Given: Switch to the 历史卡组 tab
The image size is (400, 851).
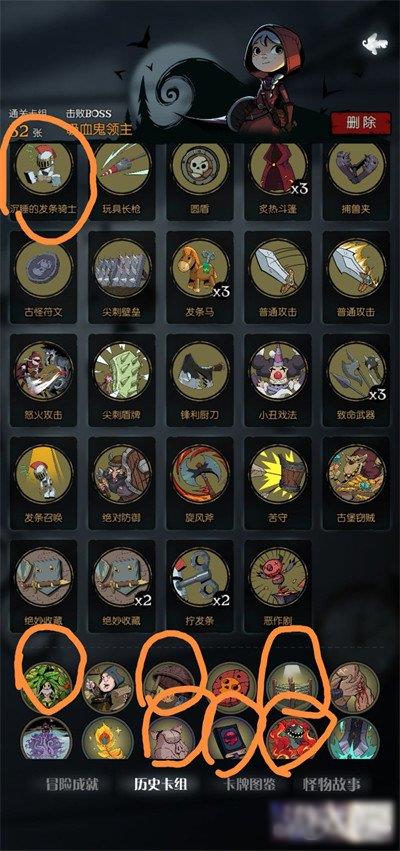Looking at the screenshot, I should click(x=161, y=784).
